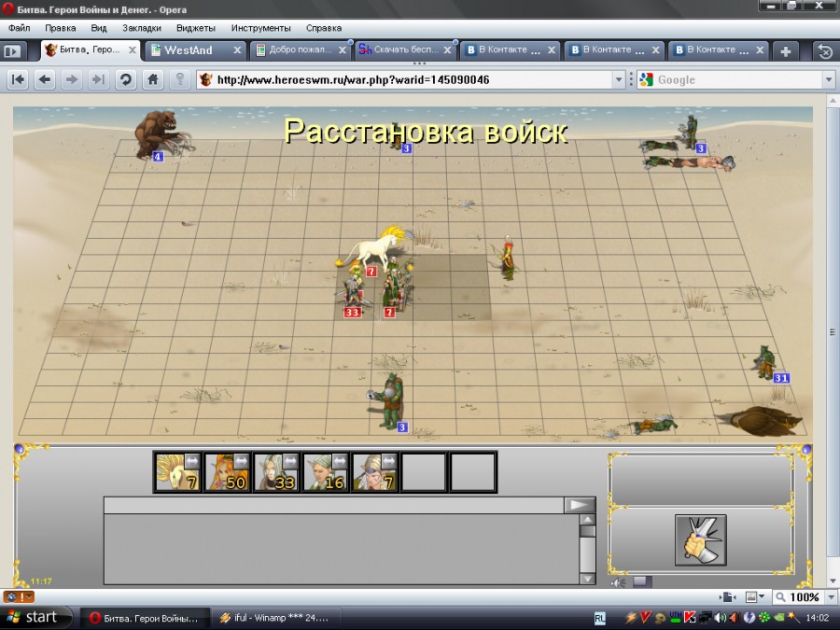The width and height of the screenshot is (840, 630).
Task: Open the Виджеты menu
Action: pos(196,28)
